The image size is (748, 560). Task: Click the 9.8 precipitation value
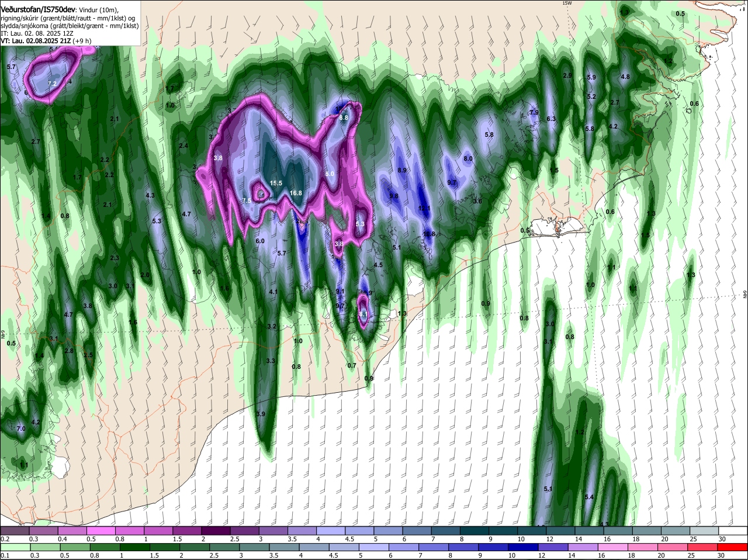394,196
